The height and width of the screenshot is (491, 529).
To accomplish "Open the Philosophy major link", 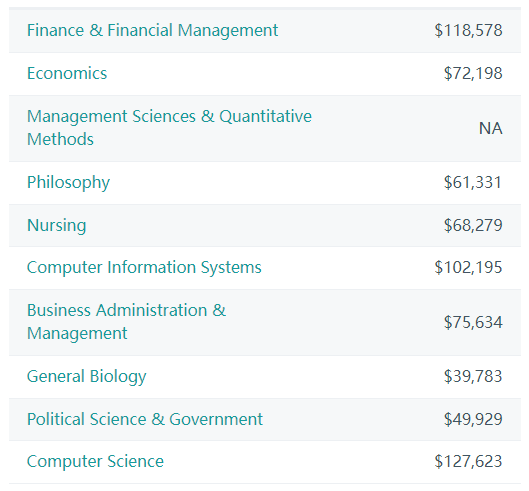I will point(68,183).
